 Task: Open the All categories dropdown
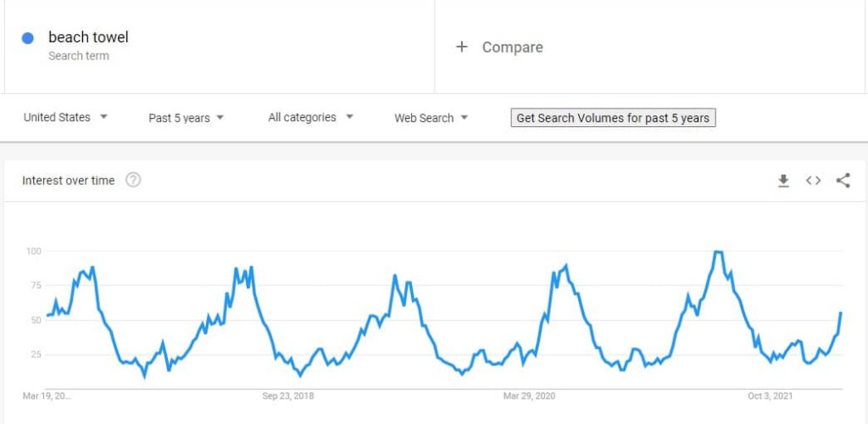tap(310, 117)
